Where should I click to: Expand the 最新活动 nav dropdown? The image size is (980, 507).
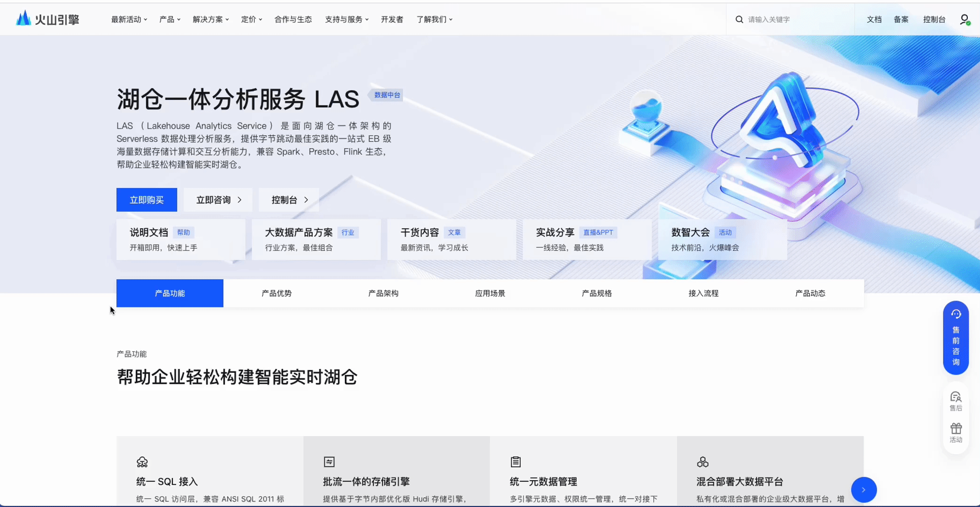pyautogui.click(x=129, y=19)
